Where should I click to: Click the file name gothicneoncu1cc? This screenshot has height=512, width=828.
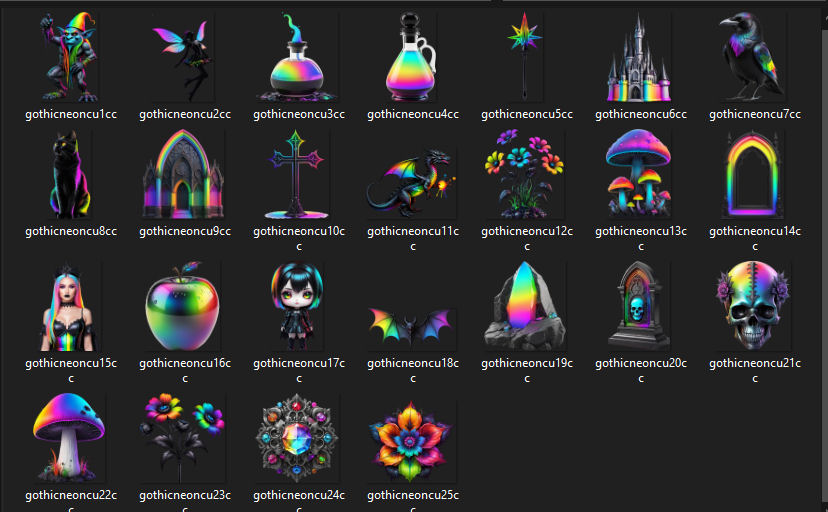pyautogui.click(x=71, y=114)
